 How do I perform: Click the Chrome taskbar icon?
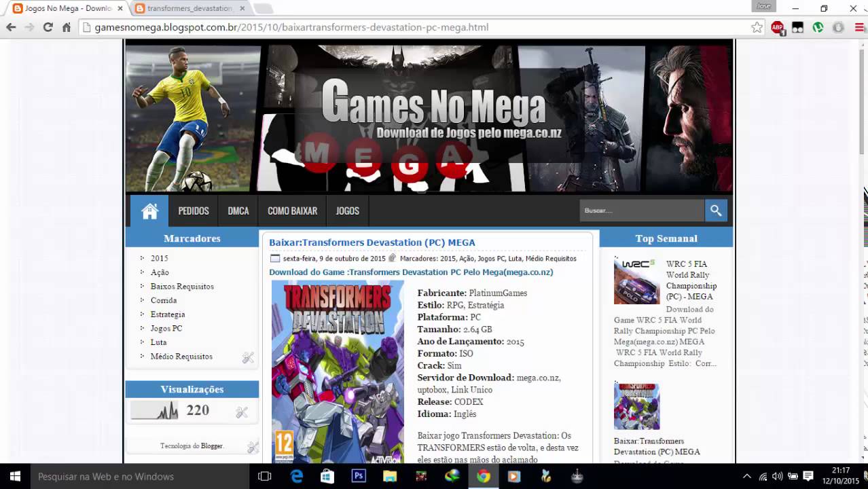pos(483,476)
